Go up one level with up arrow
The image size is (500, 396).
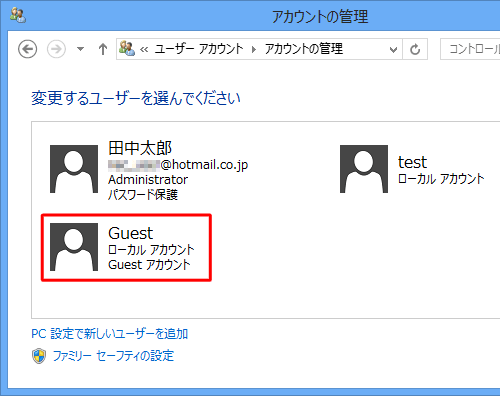(x=103, y=49)
